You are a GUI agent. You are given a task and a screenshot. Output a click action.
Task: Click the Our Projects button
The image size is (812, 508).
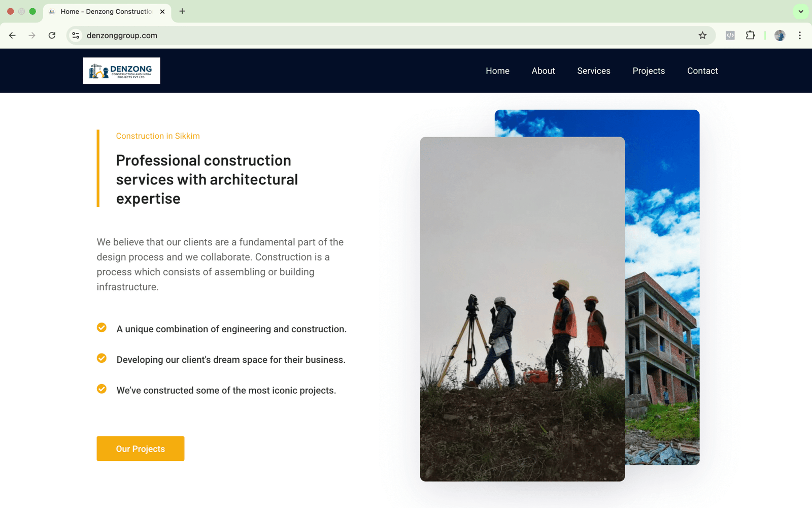pyautogui.click(x=141, y=449)
